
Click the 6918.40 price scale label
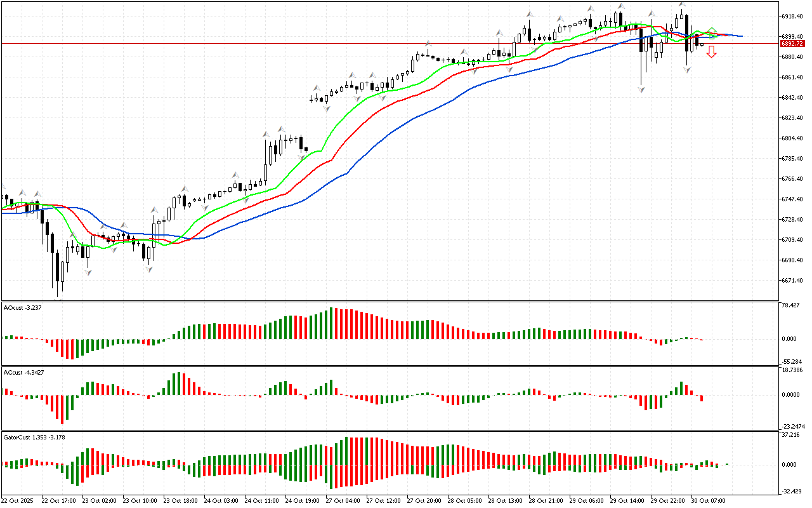[x=794, y=16]
